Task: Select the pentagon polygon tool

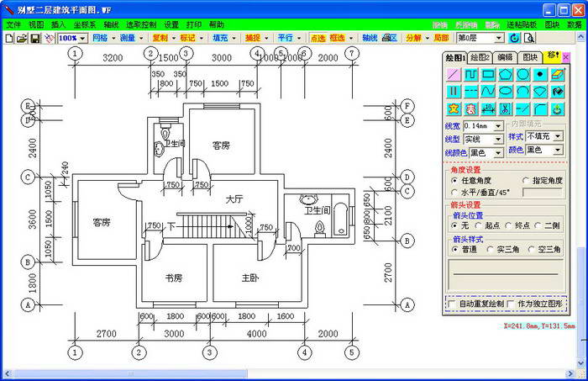Action: (x=506, y=75)
